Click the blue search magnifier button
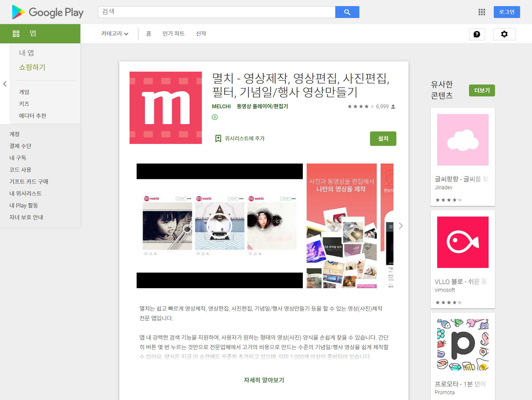 [347, 12]
